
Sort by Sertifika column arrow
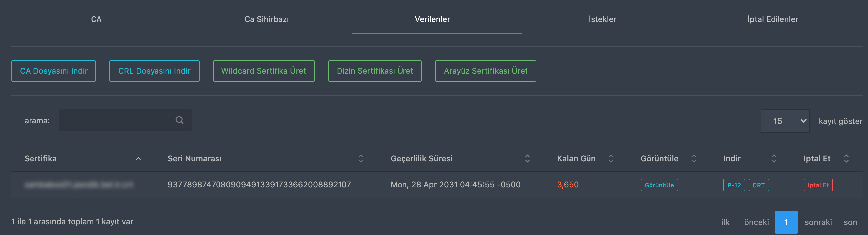(138, 158)
